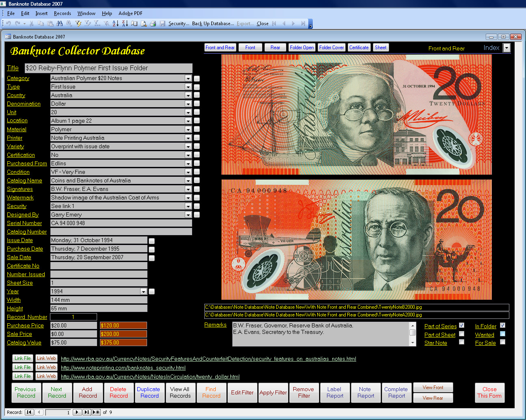Click the Cut scissors toolbar icon
Image resolution: width=526 pixels, height=420 pixels.
coord(31,24)
